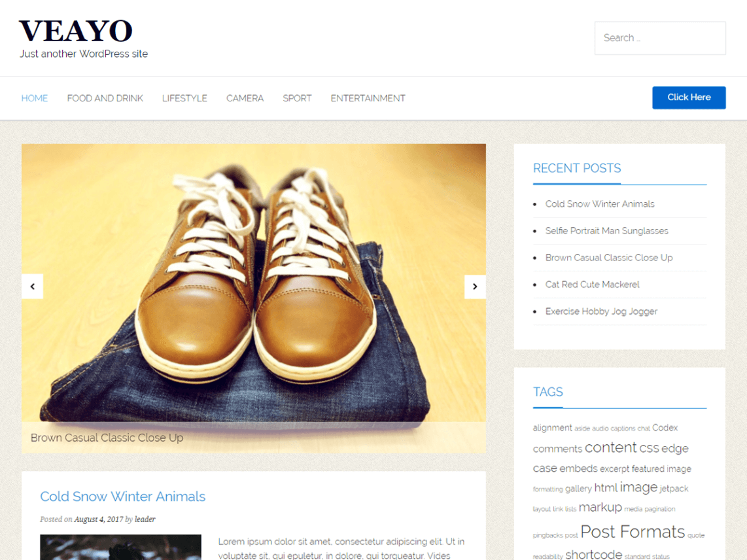Click the previous slide arrow
Viewport: 747px width, 560px height.
(32, 287)
